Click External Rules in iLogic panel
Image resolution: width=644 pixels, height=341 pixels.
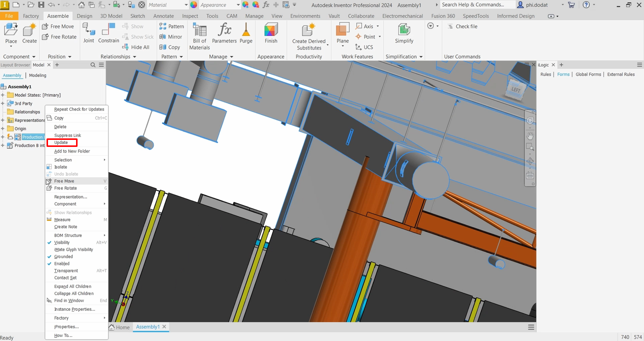tap(621, 74)
